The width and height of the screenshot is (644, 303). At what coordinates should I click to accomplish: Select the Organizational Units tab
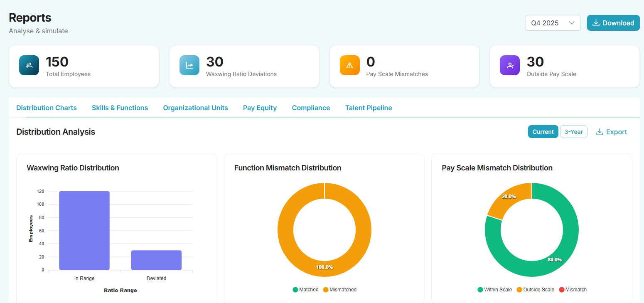click(195, 108)
